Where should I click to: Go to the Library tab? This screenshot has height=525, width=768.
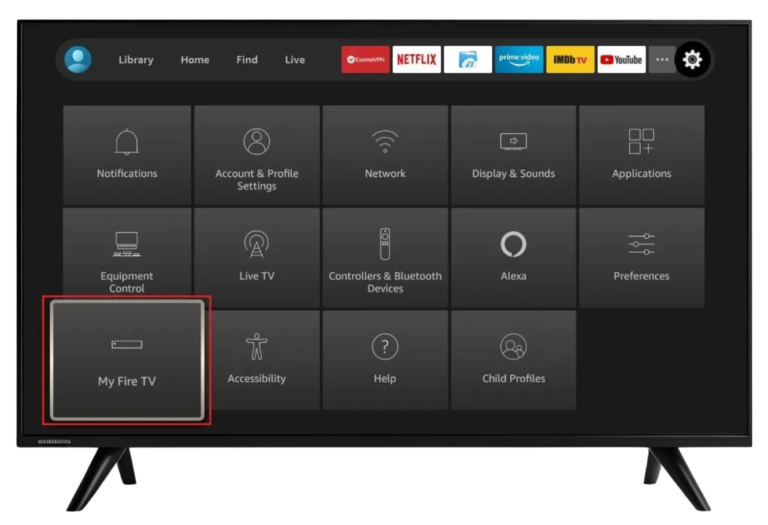[136, 60]
